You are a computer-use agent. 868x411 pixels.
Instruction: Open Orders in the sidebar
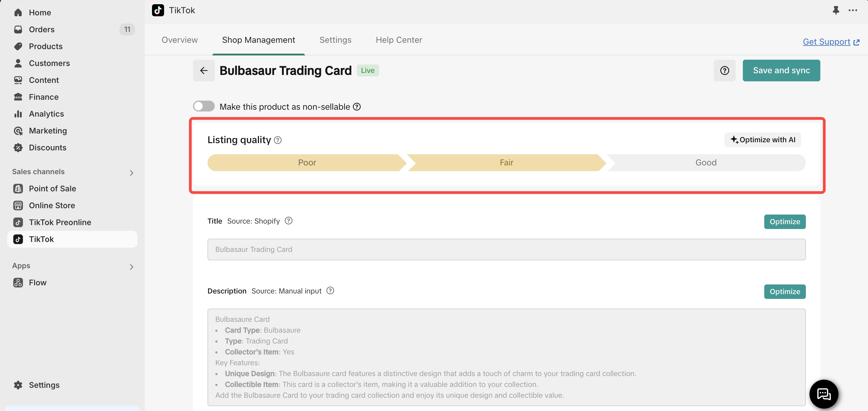point(41,29)
